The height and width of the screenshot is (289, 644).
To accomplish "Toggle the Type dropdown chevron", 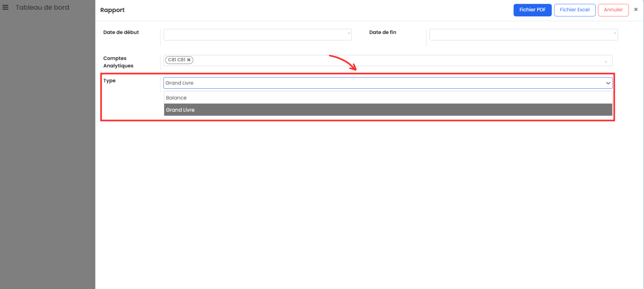I will coord(608,83).
